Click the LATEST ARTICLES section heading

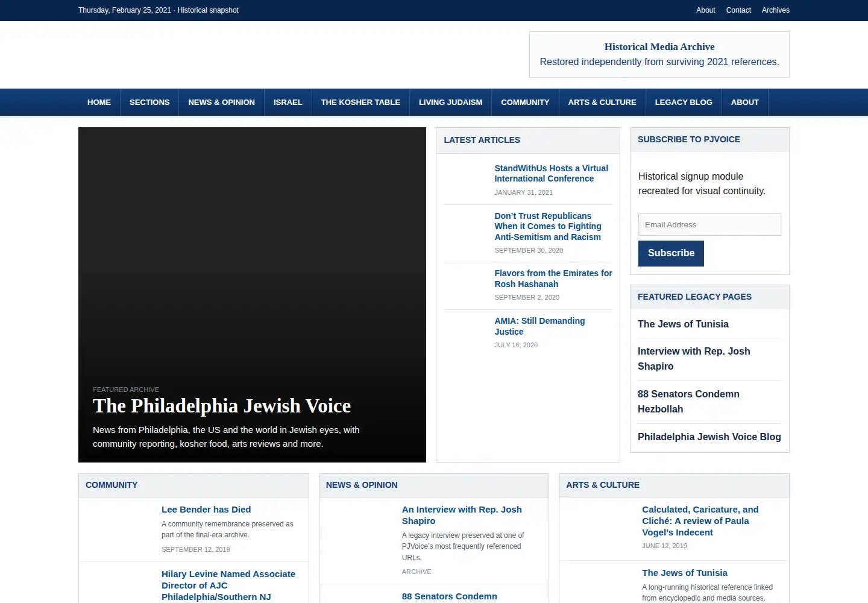coord(482,140)
